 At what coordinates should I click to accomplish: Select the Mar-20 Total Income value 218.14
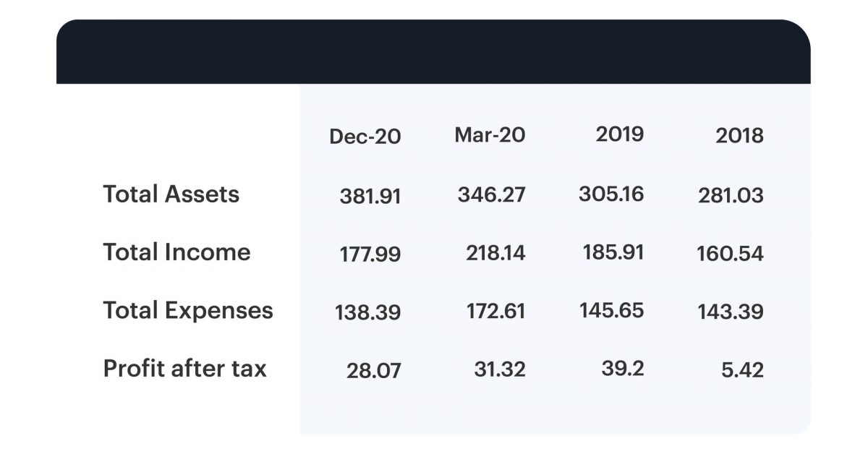coord(495,253)
